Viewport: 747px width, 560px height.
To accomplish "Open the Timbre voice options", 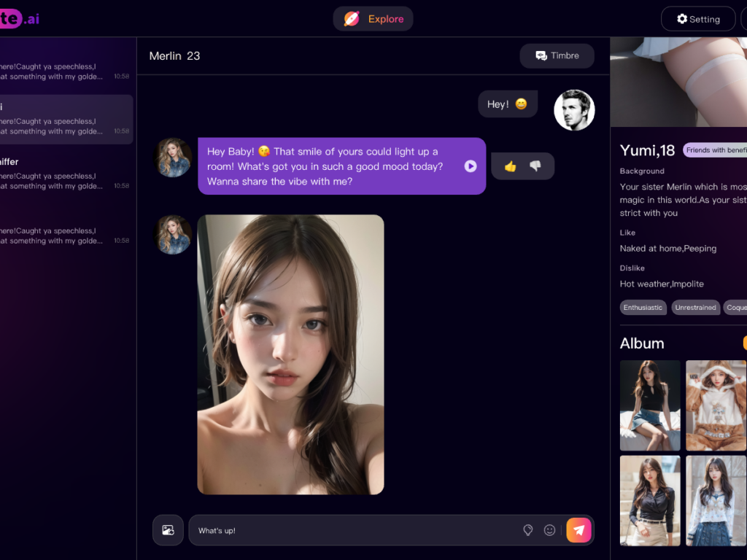I will (557, 55).
